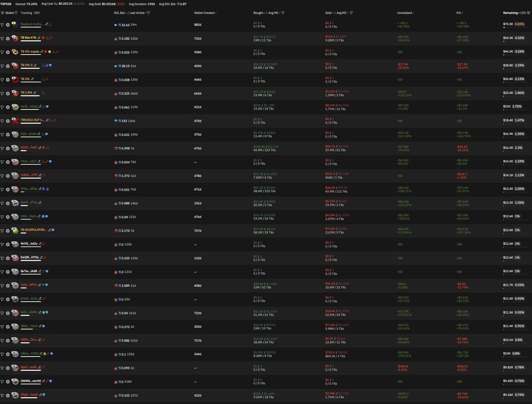The height and width of the screenshot is (404, 532).
Task: Select the DEV tab in header
Action: click(x=37, y=13)
